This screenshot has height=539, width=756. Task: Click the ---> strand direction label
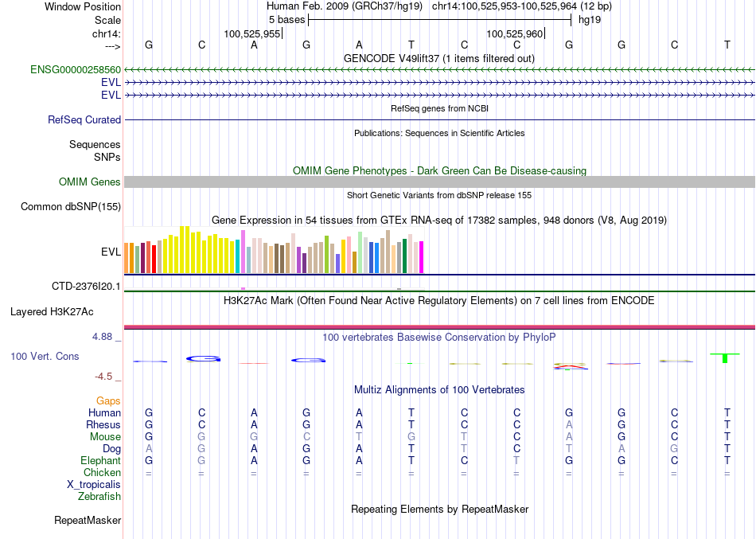[113, 46]
